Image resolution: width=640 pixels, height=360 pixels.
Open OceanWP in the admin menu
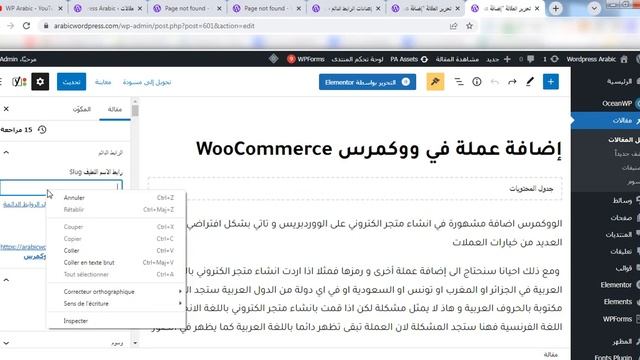pos(616,103)
